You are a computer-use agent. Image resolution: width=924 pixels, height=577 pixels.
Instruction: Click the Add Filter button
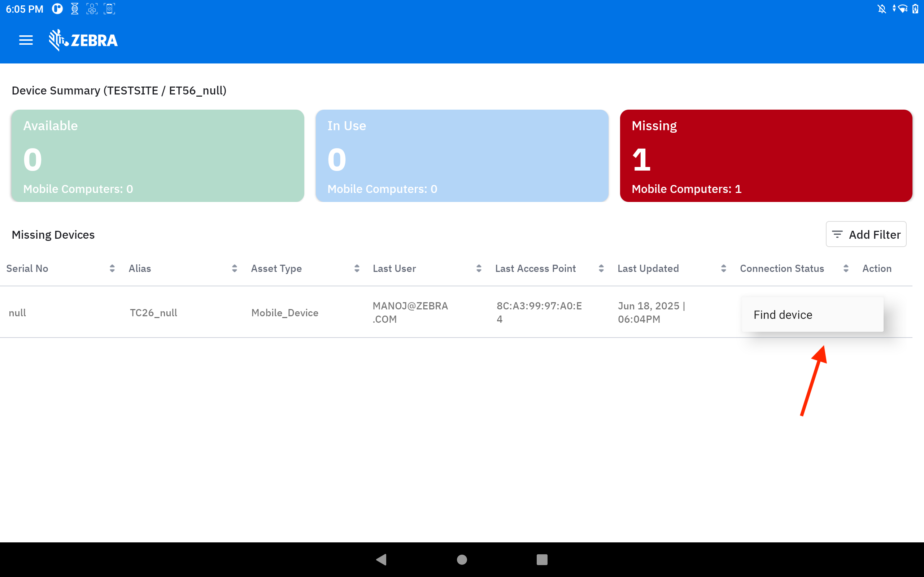tap(866, 234)
